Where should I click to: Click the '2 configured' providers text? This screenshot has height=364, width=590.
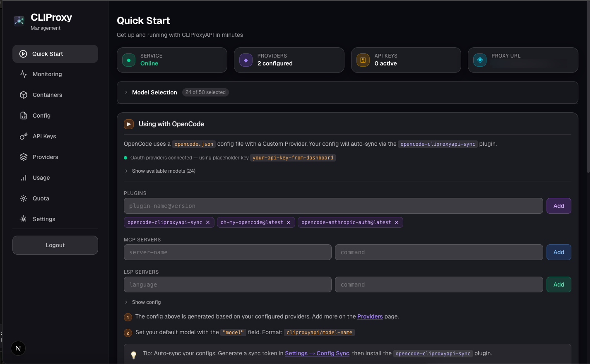(x=275, y=63)
